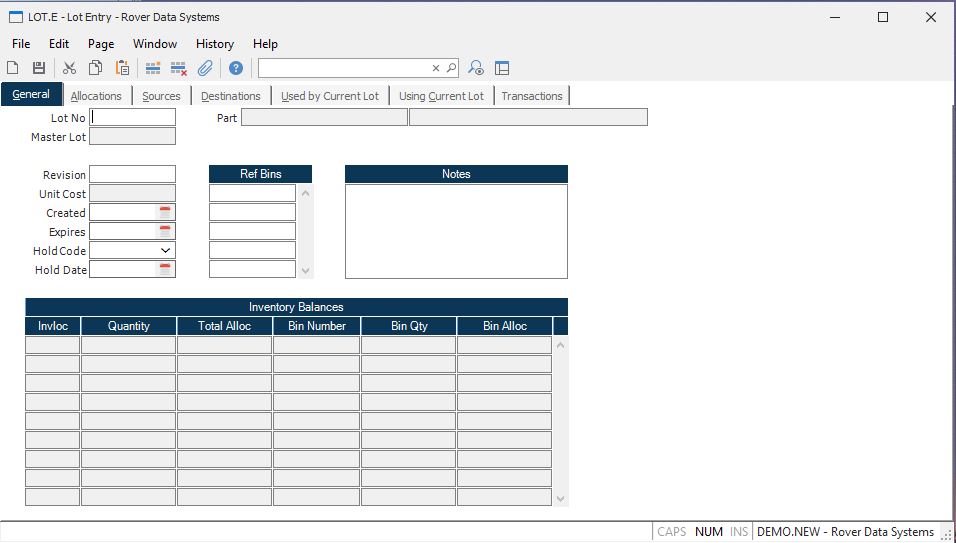The height and width of the screenshot is (543, 956).
Task: Click the Insert row toolbar icon
Action: click(x=153, y=68)
